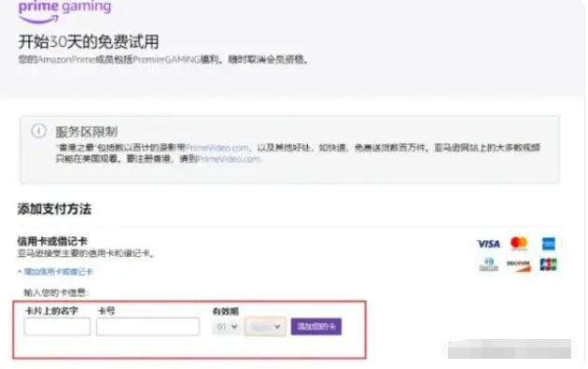Click the 开始30天的免费试用 heading
This screenshot has height=369, width=588.
click(89, 42)
